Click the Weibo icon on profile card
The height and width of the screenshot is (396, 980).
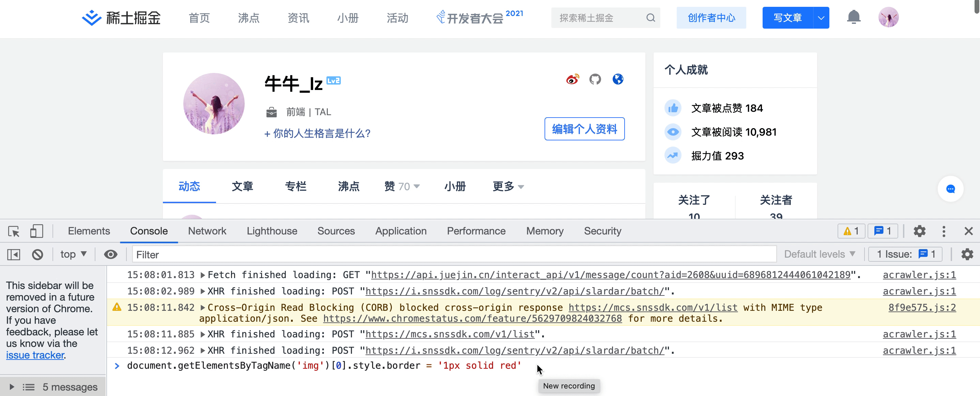pos(572,79)
